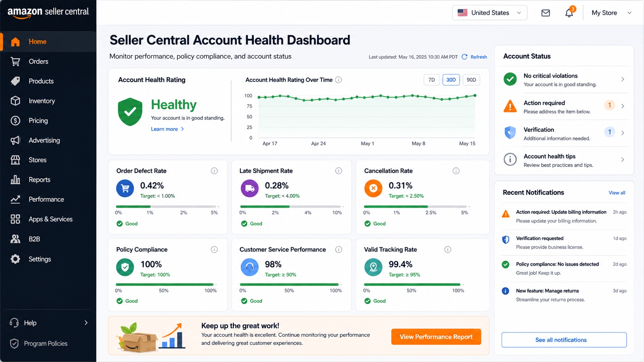Click the Pricing dollar icon in sidebar

point(15,121)
